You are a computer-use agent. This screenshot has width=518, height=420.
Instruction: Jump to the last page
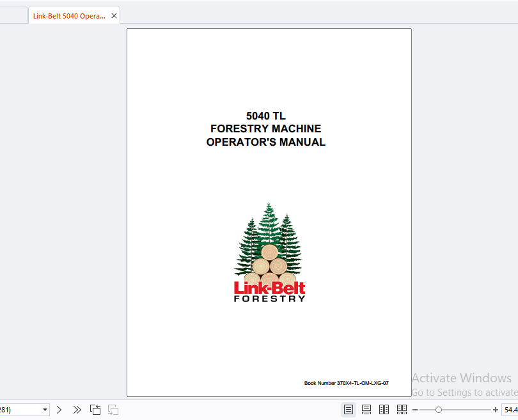click(x=77, y=410)
